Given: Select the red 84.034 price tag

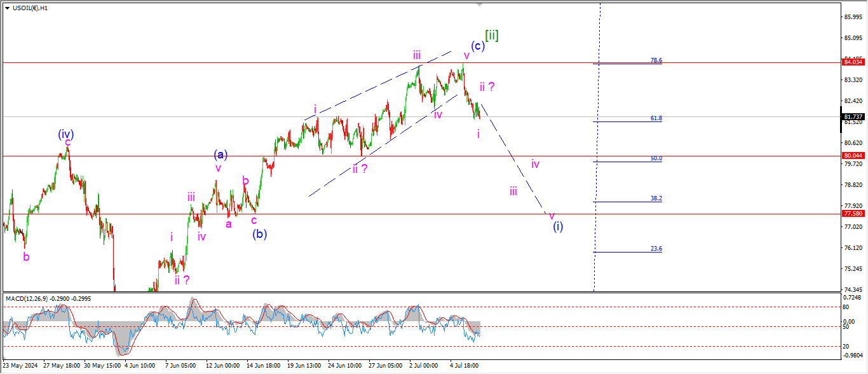Looking at the screenshot, I should tap(852, 62).
